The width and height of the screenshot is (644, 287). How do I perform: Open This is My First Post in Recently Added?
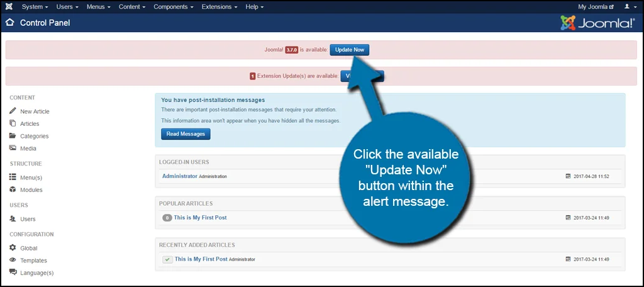click(201, 259)
